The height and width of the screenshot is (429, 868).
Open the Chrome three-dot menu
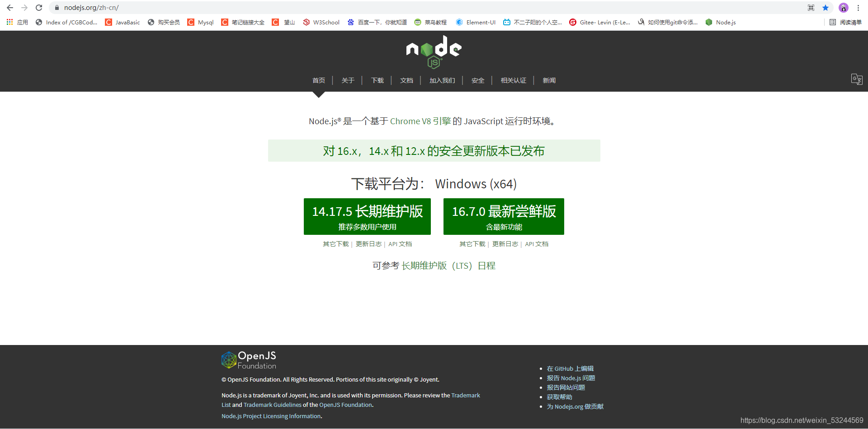(x=858, y=8)
